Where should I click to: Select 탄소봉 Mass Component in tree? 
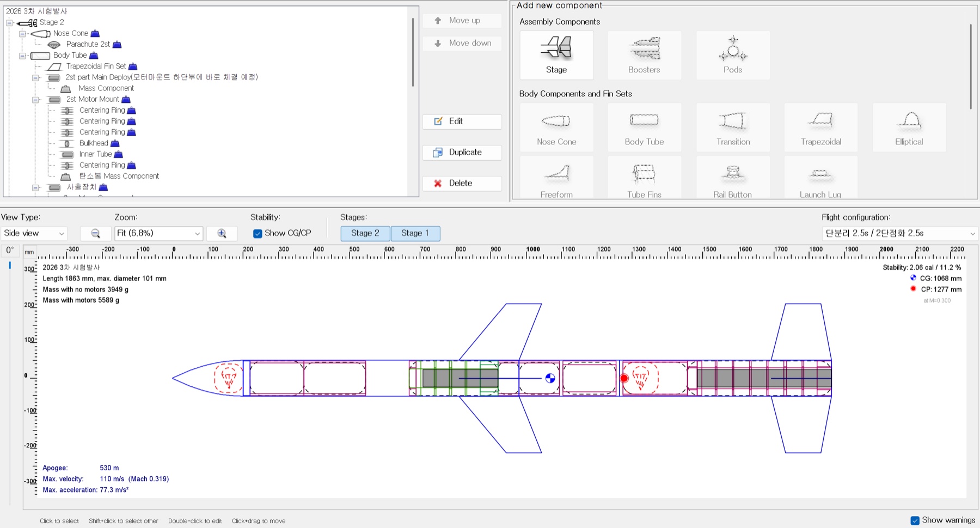coord(119,176)
